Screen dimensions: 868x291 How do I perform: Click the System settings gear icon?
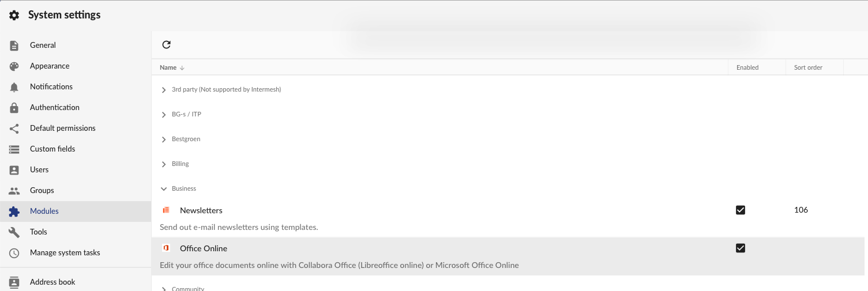pyautogui.click(x=14, y=15)
